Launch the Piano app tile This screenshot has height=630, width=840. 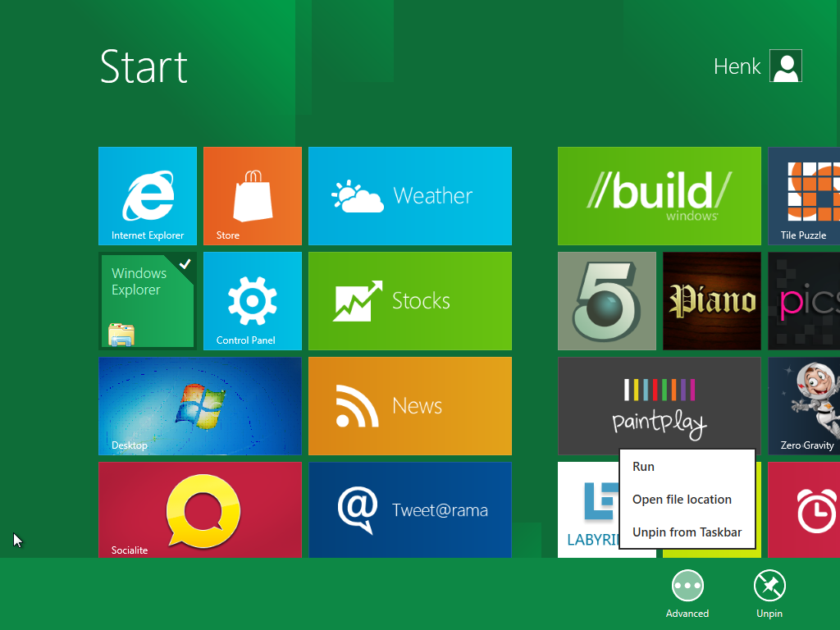(x=711, y=300)
